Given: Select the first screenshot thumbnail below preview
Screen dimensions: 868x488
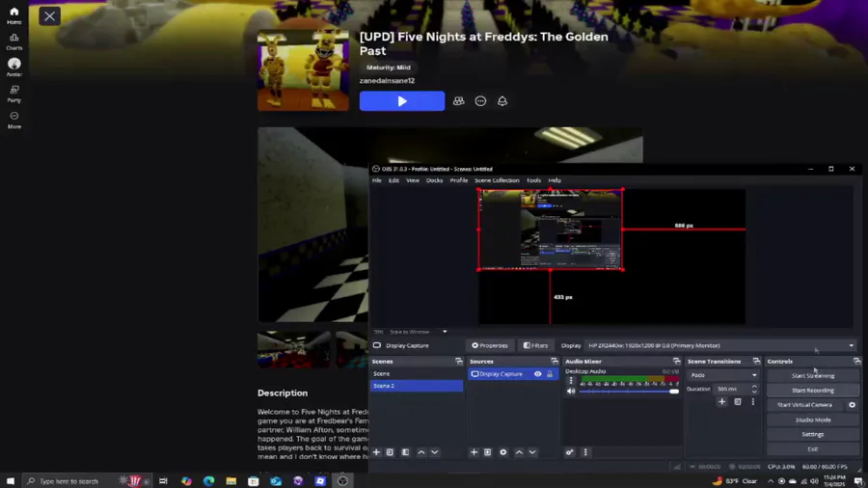Looking at the screenshot, I should (293, 350).
